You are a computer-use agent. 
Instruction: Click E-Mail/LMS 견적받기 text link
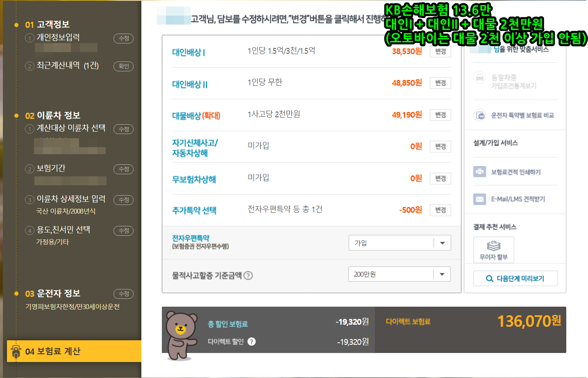pos(518,199)
